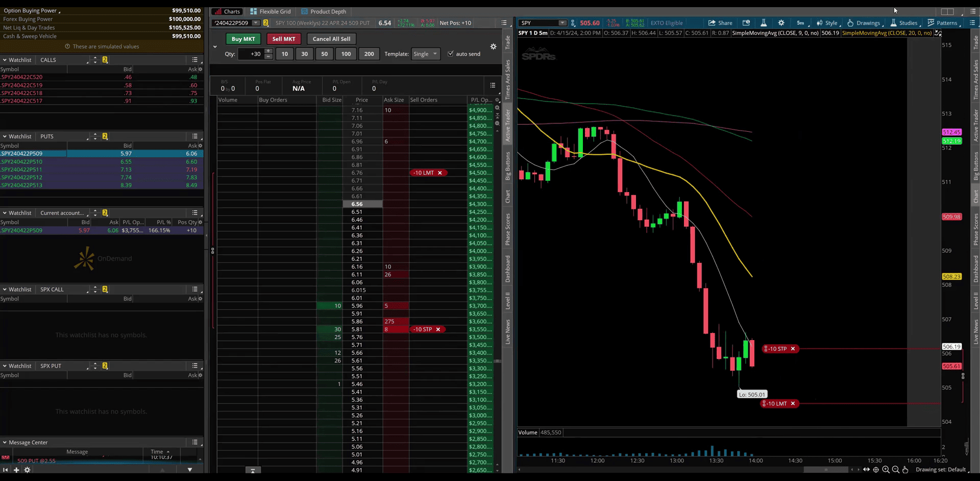Cancel the -10 LMT order on chart

[x=793, y=403]
